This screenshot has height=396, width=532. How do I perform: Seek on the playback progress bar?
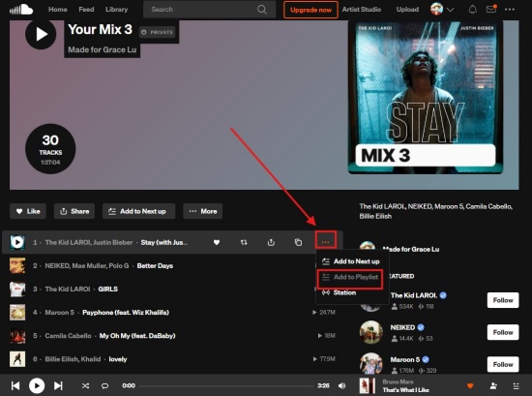[x=226, y=385]
